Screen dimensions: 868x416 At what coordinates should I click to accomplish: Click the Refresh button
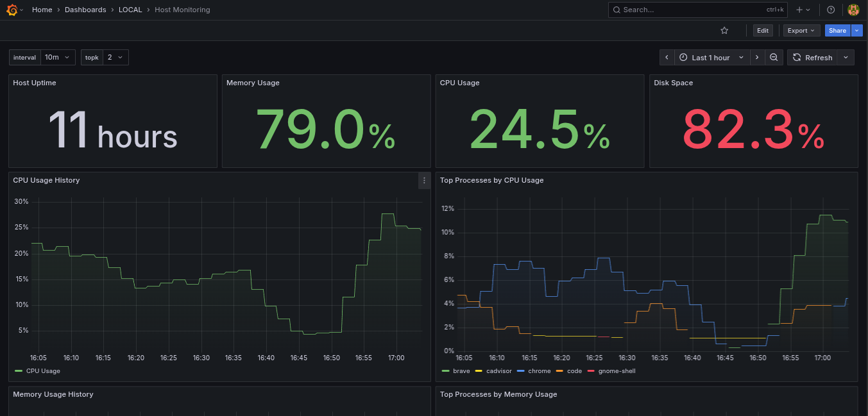pos(813,57)
